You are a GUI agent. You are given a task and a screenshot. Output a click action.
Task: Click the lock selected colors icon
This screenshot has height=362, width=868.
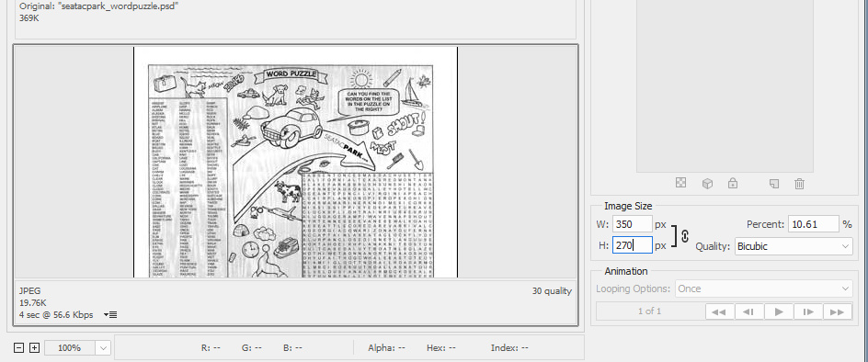pyautogui.click(x=733, y=183)
